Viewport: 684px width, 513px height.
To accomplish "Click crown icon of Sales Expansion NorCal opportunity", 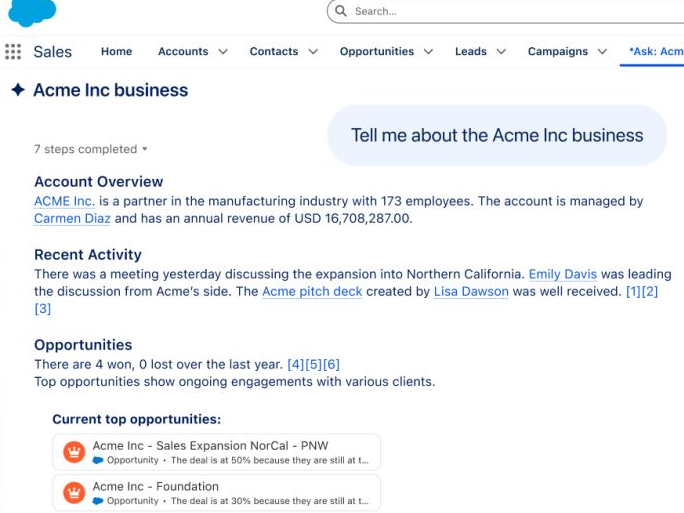I will pyautogui.click(x=74, y=452).
